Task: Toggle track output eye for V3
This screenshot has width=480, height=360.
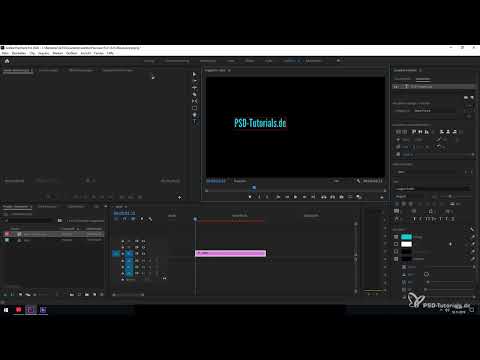Action: pyautogui.click(x=144, y=241)
